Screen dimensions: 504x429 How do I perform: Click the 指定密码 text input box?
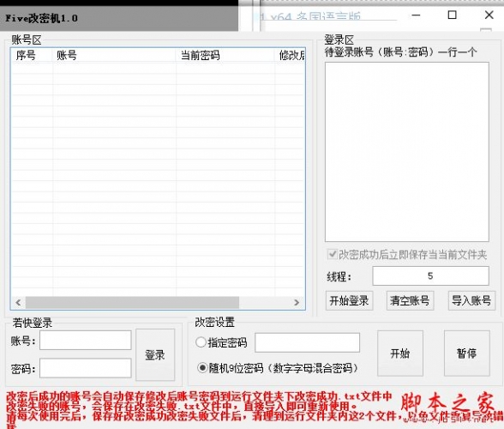(x=307, y=342)
